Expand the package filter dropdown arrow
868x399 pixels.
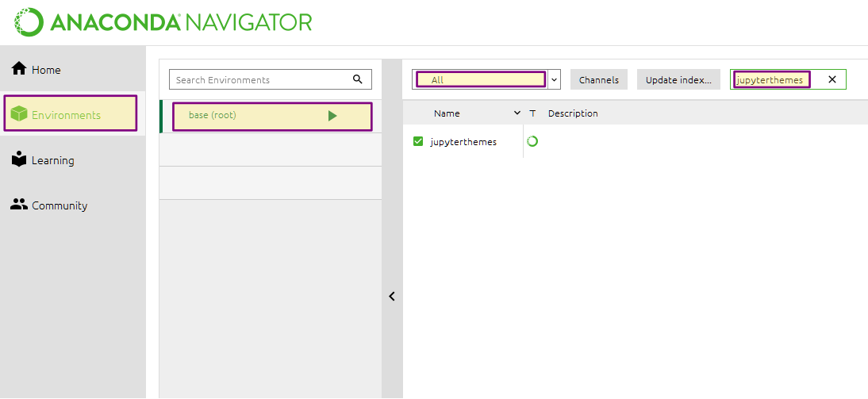tap(554, 79)
